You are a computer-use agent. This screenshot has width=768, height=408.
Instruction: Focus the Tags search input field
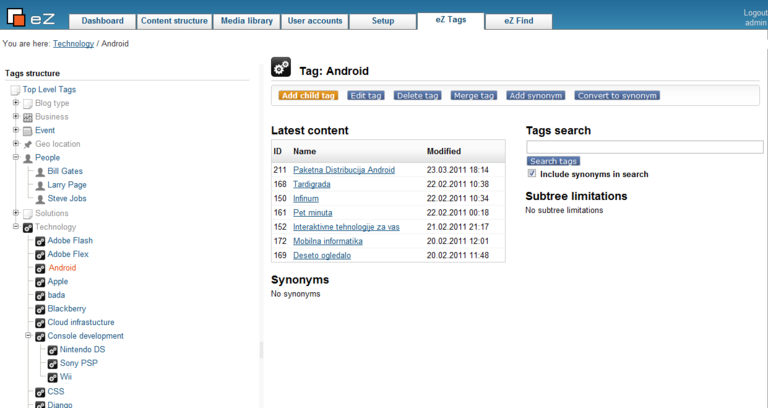pyautogui.click(x=645, y=147)
